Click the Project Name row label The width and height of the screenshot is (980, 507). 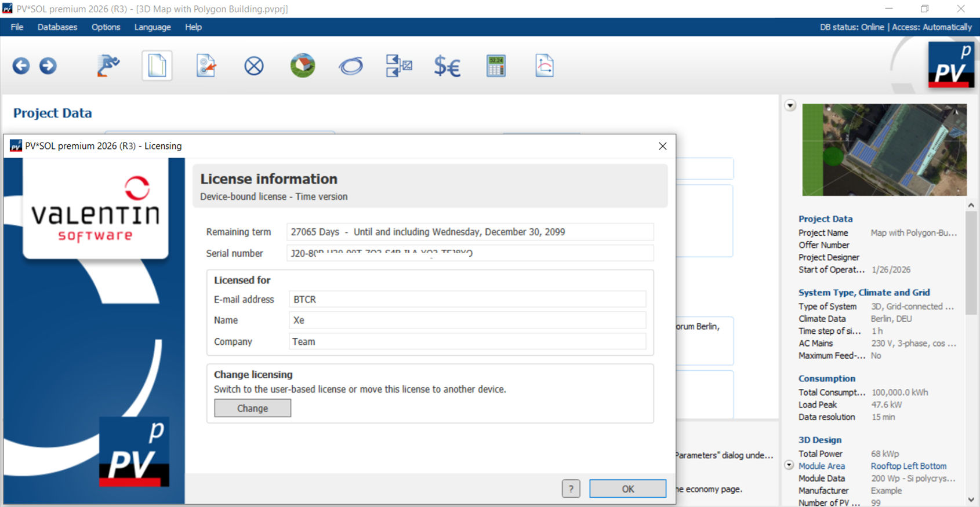(823, 232)
